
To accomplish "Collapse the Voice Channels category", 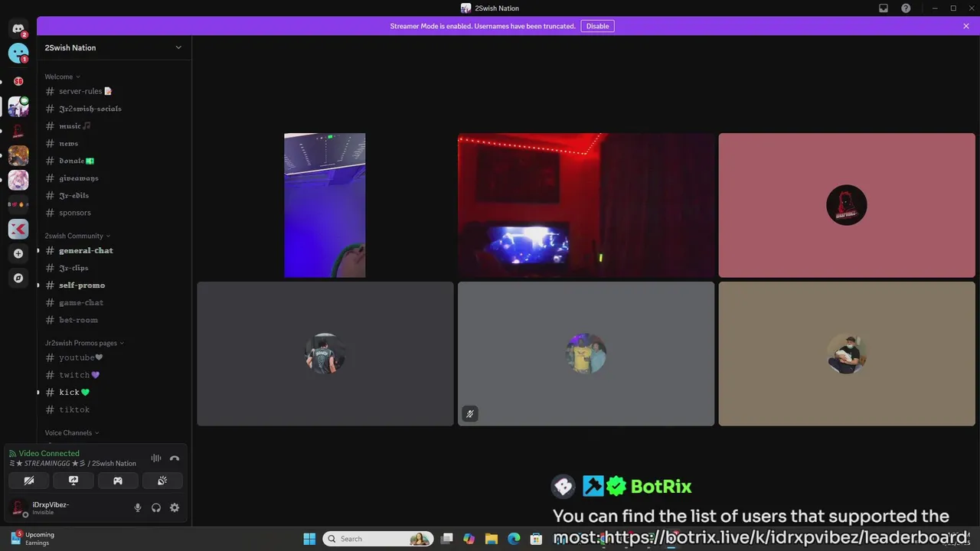I will pyautogui.click(x=72, y=433).
